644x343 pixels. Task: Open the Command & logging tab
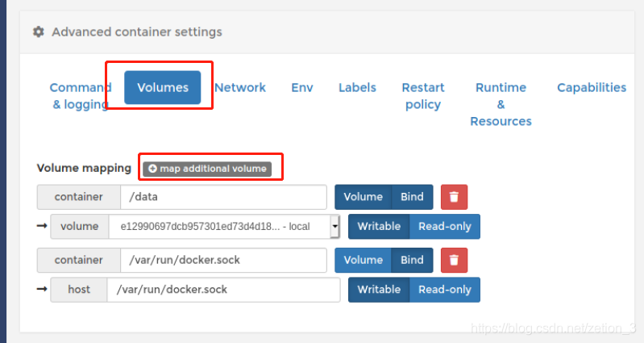pos(80,96)
